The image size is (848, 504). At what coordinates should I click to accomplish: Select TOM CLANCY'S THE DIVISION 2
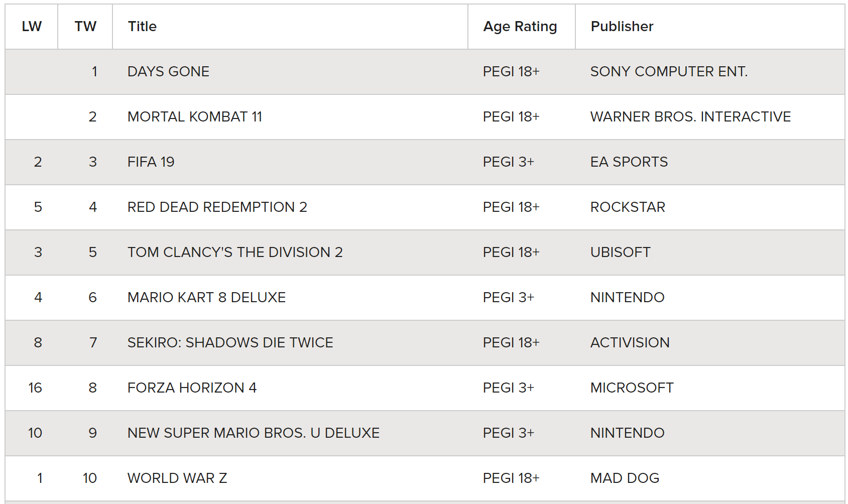(x=235, y=253)
